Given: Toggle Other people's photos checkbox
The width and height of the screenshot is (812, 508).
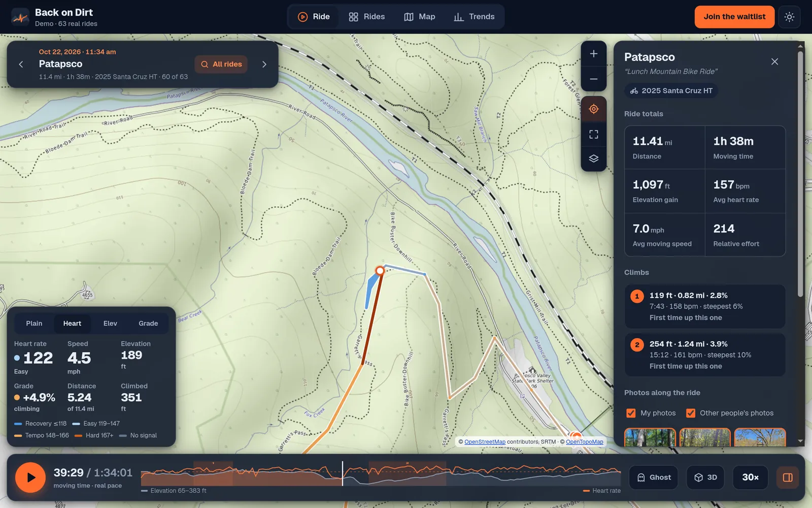Looking at the screenshot, I should 691,413.
